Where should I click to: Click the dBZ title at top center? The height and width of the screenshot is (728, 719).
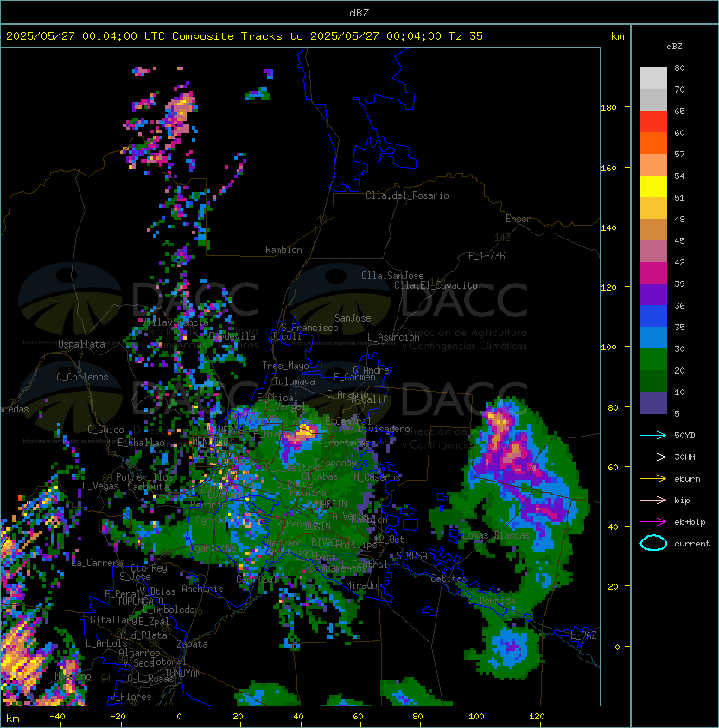(359, 13)
